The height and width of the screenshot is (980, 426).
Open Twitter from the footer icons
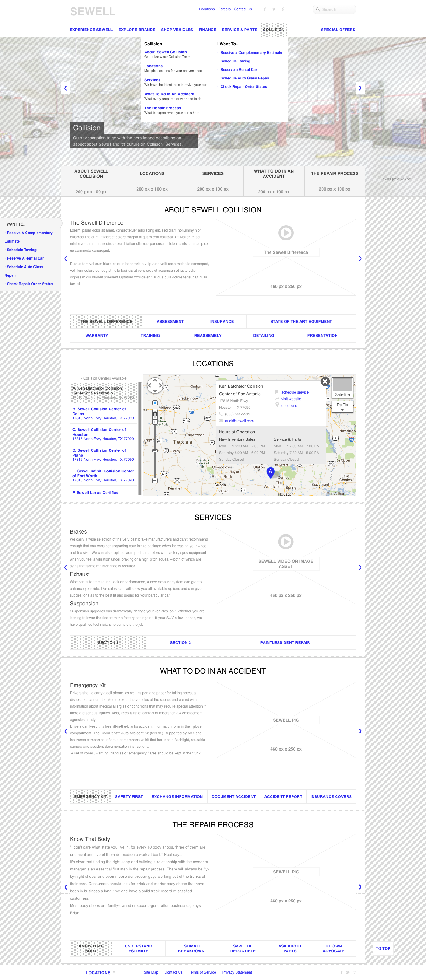pos(347,972)
